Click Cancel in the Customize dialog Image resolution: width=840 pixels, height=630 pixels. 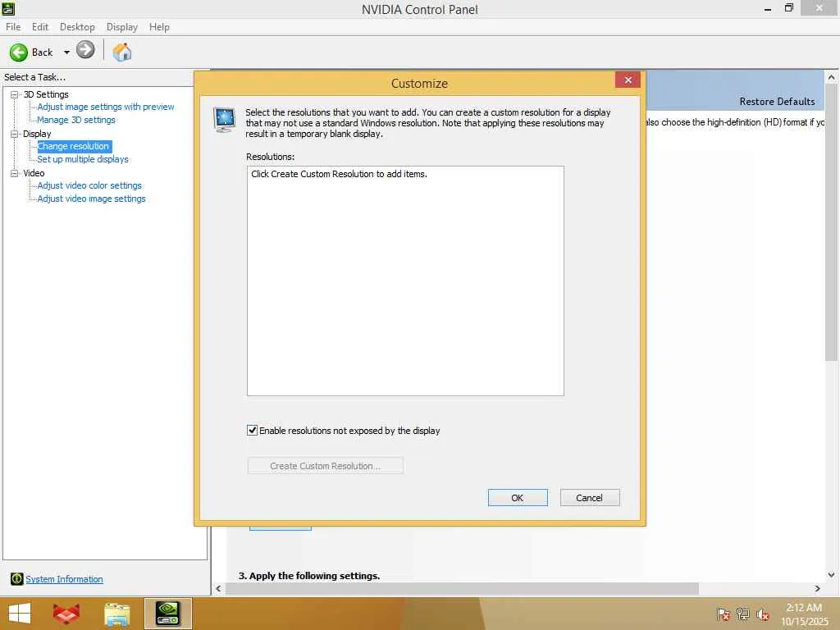click(589, 498)
